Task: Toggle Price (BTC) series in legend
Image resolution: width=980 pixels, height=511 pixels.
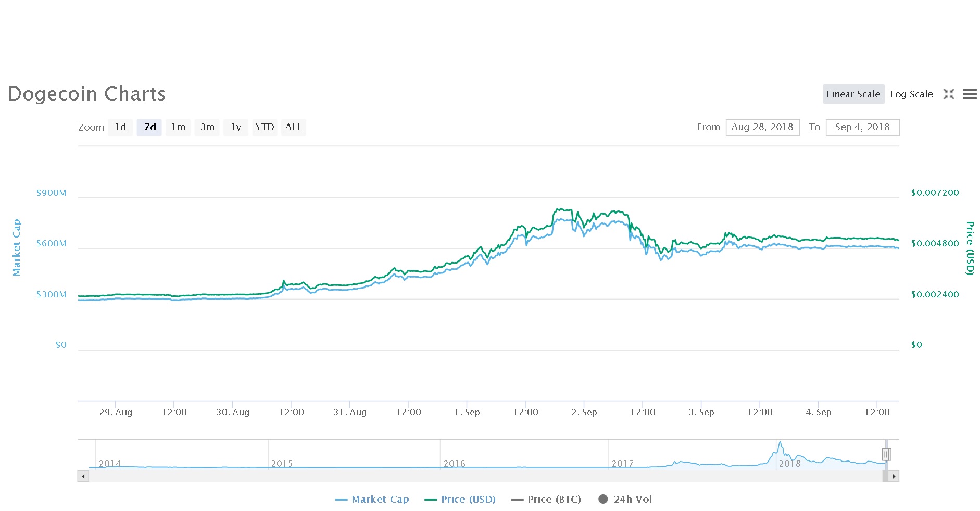Action: 546,499
